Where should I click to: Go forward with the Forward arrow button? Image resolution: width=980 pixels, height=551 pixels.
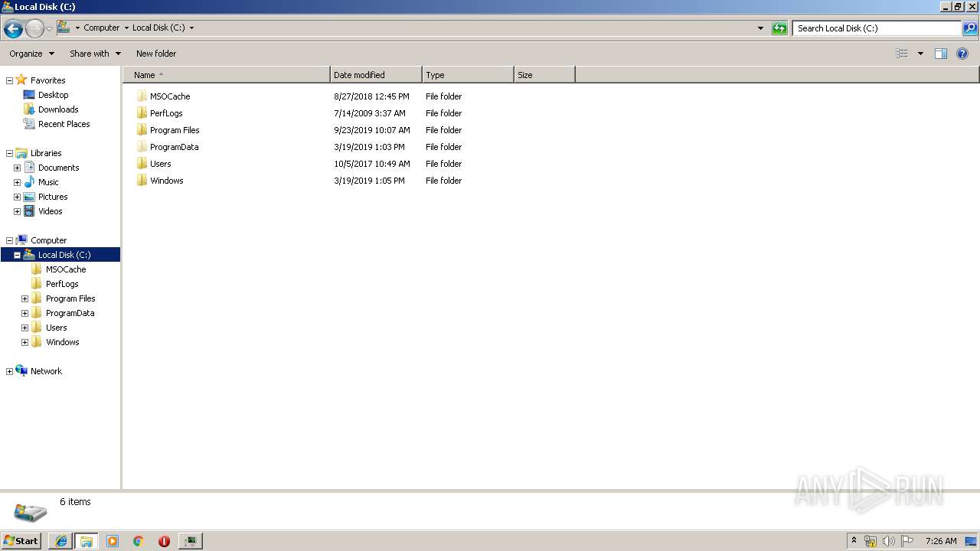pos(34,29)
